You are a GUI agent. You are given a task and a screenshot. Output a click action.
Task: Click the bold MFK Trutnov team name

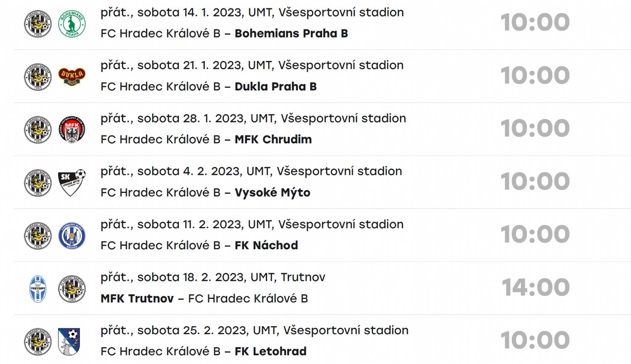pyautogui.click(x=137, y=298)
